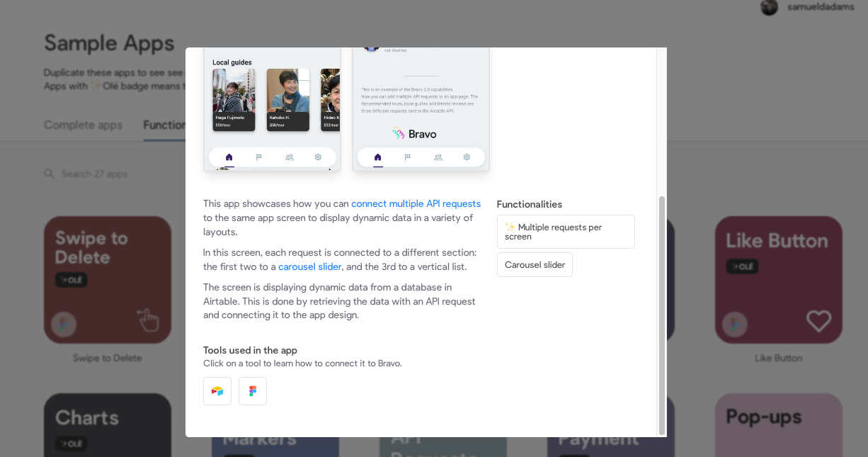Open the Airtable tool icon
The width and height of the screenshot is (868, 457).
click(x=217, y=391)
